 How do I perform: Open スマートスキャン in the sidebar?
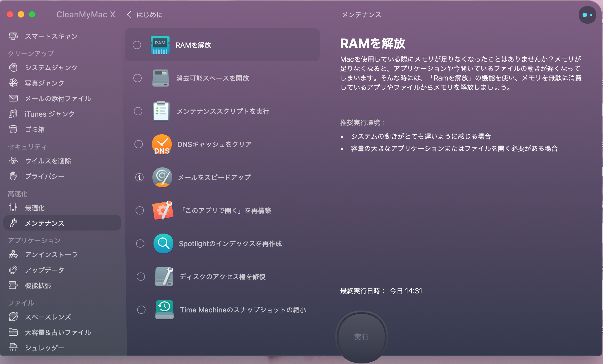click(62, 36)
